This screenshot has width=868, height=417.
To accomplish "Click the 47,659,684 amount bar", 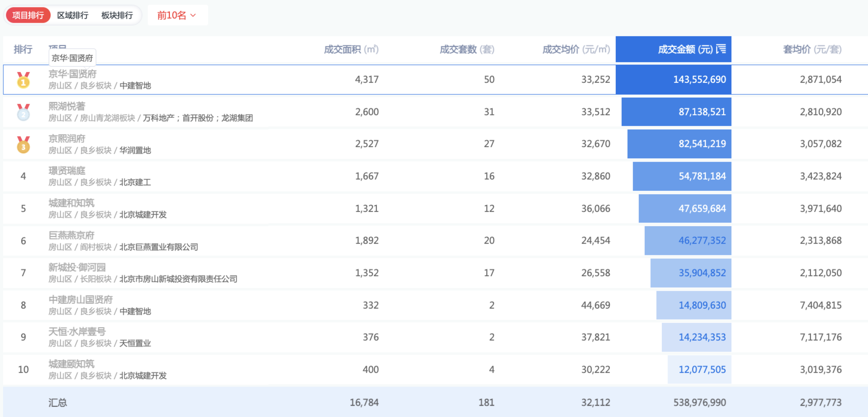I will tap(685, 208).
